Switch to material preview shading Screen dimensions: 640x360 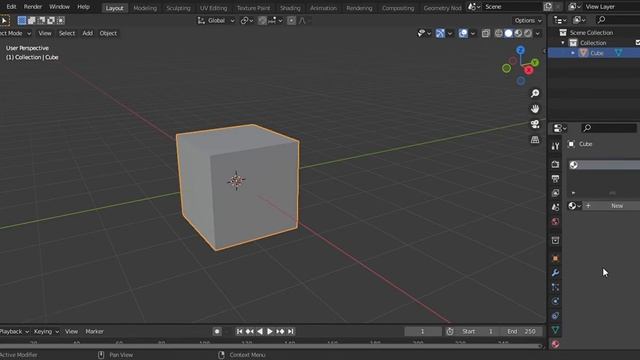coord(518,33)
